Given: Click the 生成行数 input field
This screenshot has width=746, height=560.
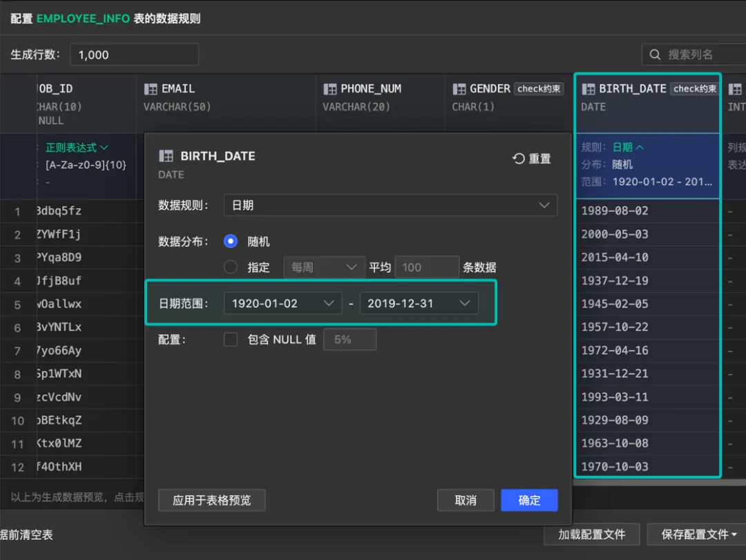Looking at the screenshot, I should pos(134,55).
